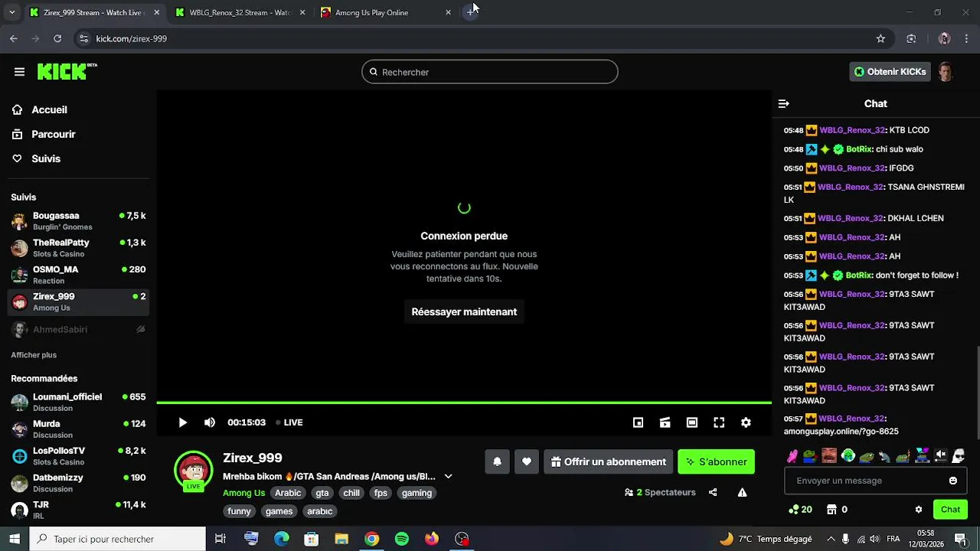Click Offrir un abonnement gift button
Image resolution: width=980 pixels, height=551 pixels.
click(608, 461)
